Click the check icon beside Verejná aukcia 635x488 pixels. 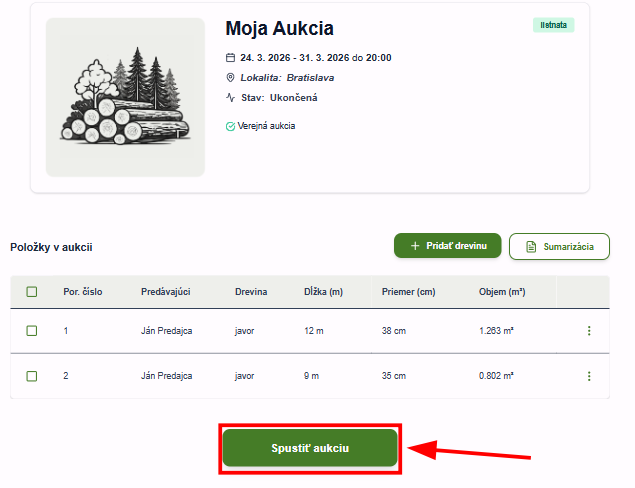pos(230,126)
